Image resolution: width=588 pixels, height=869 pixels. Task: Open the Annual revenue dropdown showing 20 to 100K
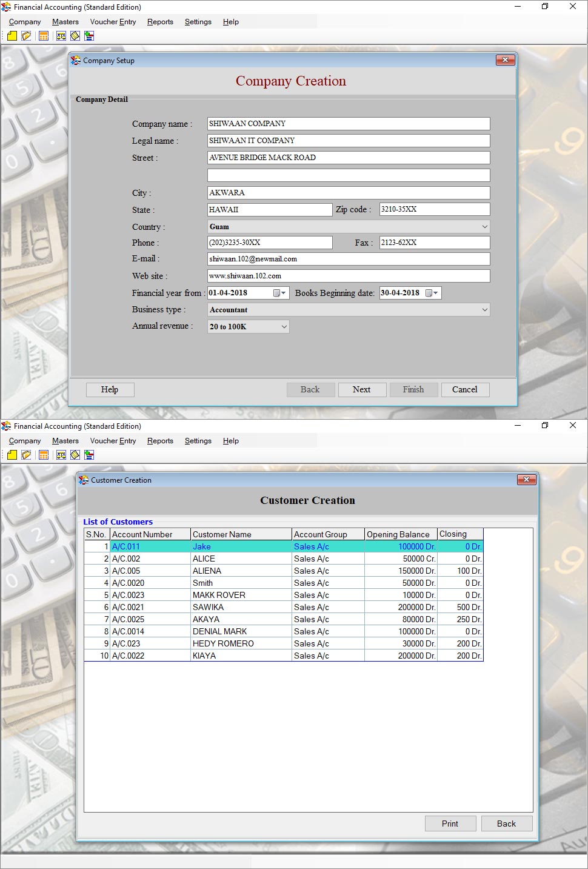(x=282, y=326)
